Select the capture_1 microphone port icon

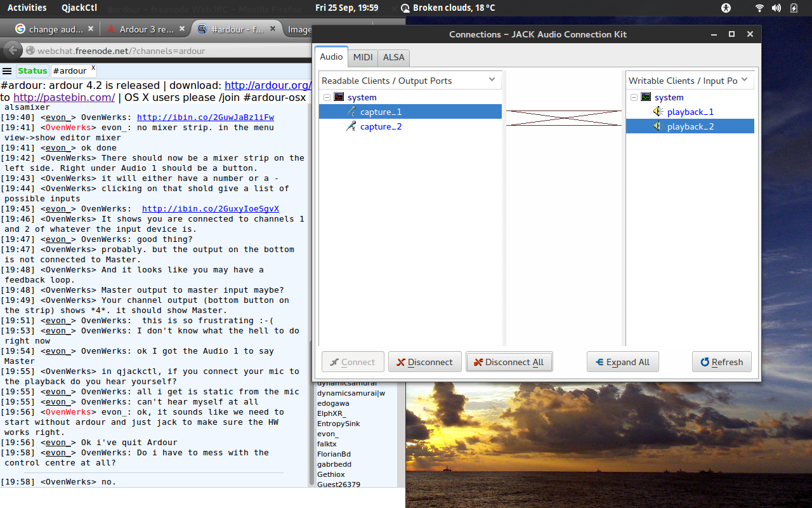coord(351,112)
